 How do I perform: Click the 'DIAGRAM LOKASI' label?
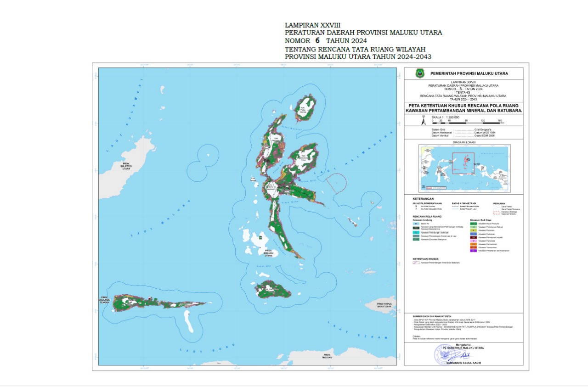point(464,142)
